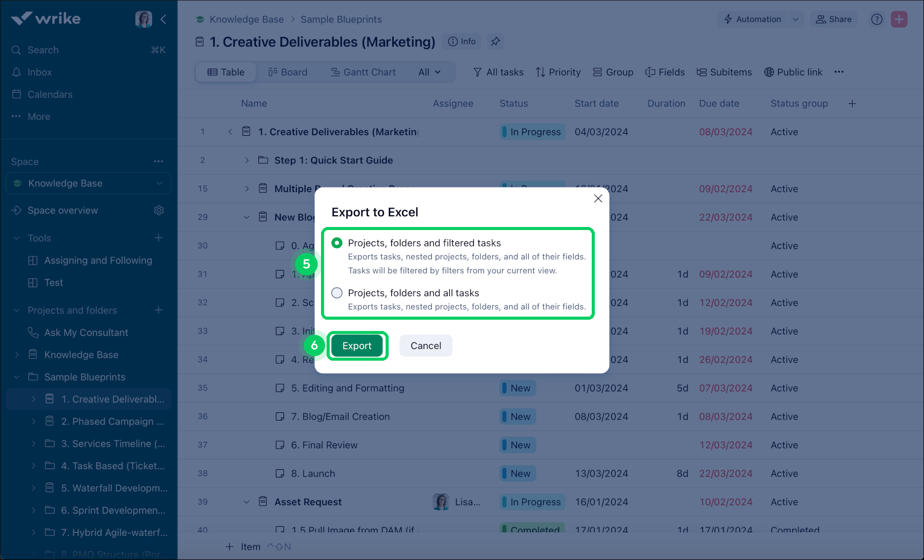This screenshot has height=560, width=924.
Task: Switch to the Board view tab
Action: 288,72
